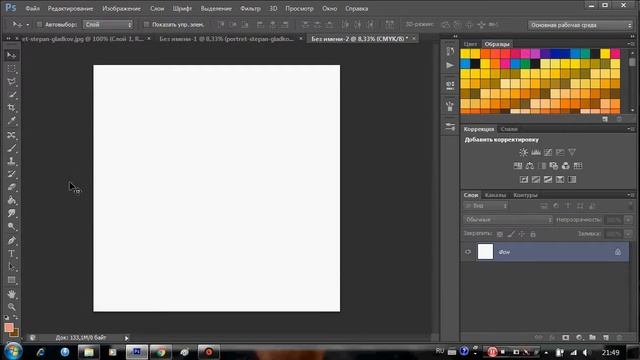This screenshot has width=640, height=360.
Task: Add a Curves adjustment
Action: [x=548, y=152]
